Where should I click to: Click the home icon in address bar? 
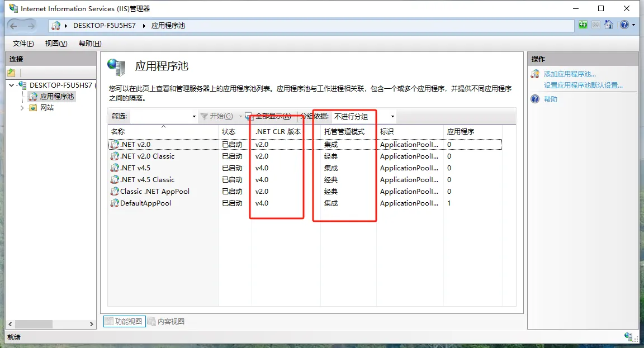[609, 25]
